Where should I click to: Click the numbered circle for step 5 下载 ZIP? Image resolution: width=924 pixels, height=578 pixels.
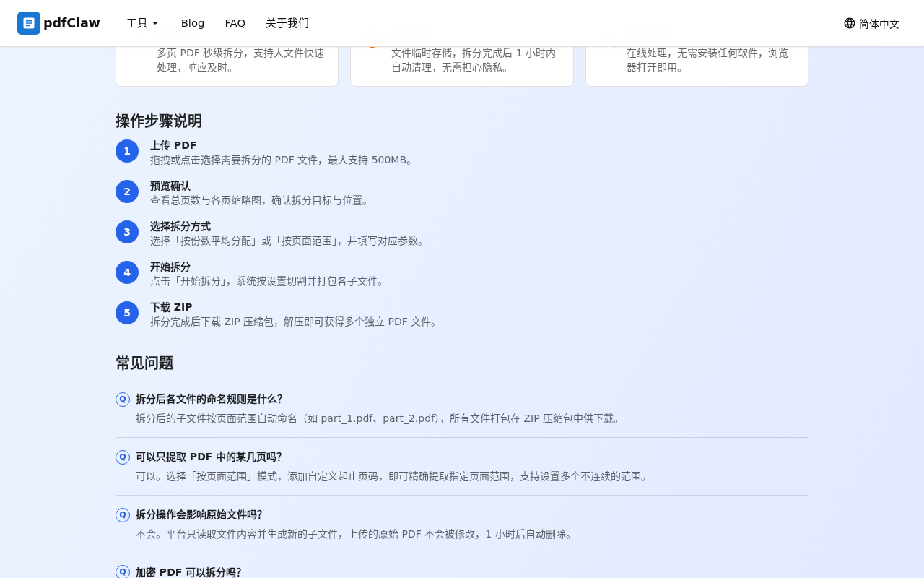(127, 313)
